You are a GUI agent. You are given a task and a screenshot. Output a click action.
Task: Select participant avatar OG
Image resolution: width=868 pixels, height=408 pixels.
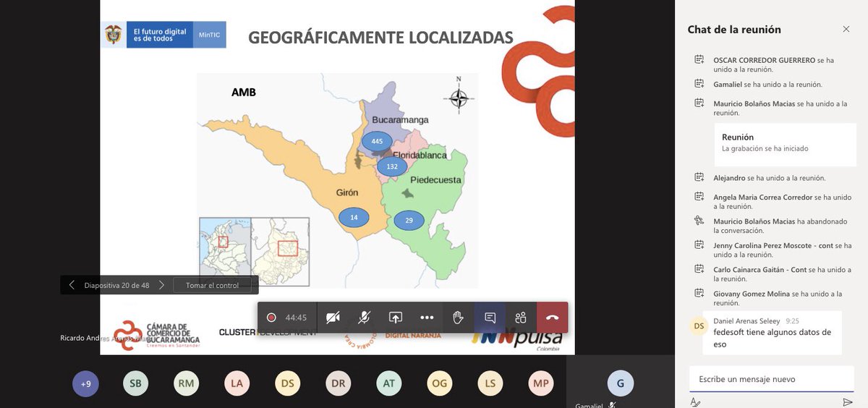tap(439, 383)
